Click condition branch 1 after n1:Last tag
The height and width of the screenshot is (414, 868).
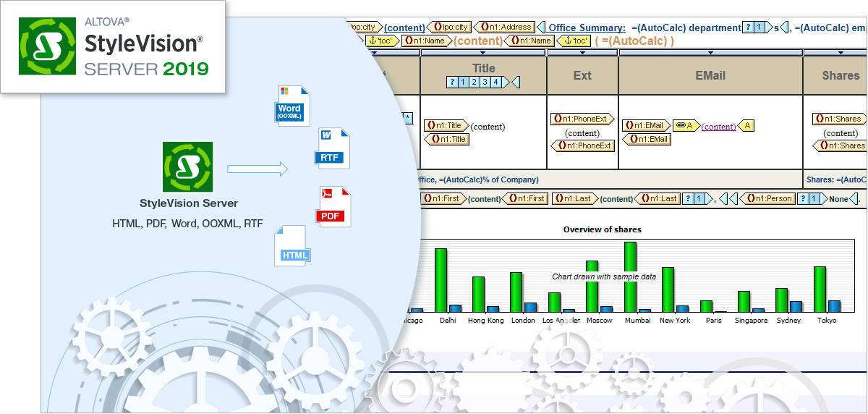699,198
